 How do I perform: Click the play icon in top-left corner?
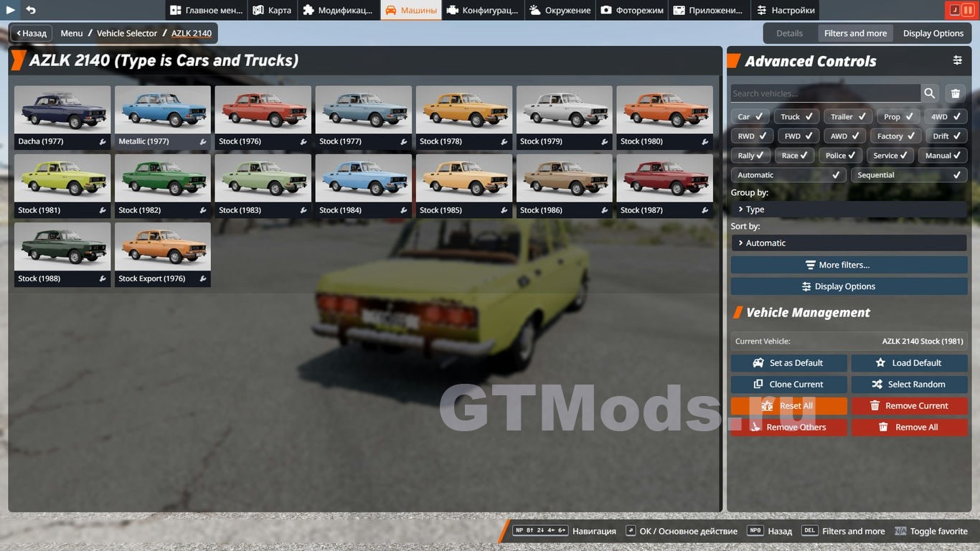click(x=11, y=10)
